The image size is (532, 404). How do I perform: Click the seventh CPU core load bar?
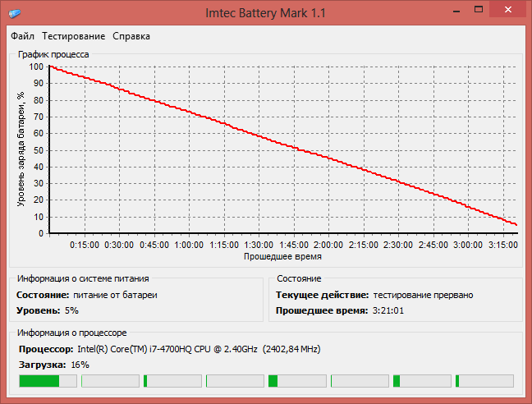point(423,381)
